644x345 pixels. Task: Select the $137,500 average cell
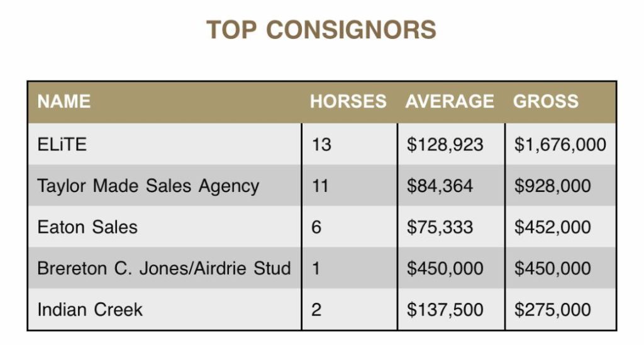point(451,309)
